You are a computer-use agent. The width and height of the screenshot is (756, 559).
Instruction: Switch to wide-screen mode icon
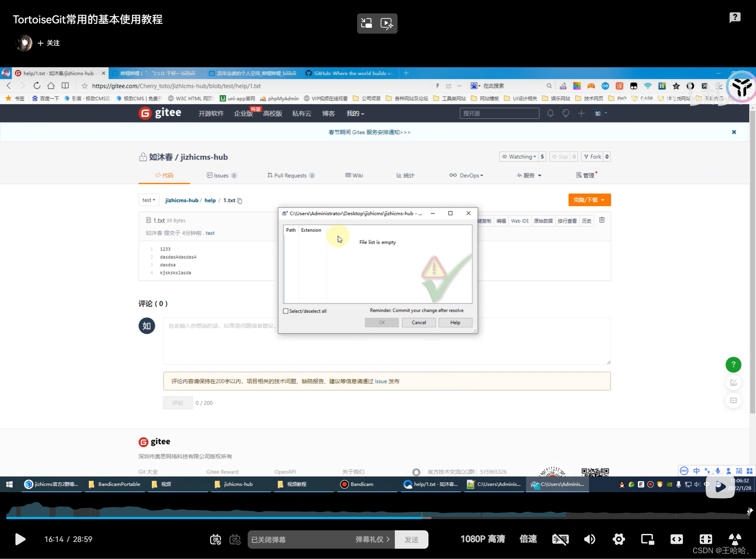pos(677,539)
